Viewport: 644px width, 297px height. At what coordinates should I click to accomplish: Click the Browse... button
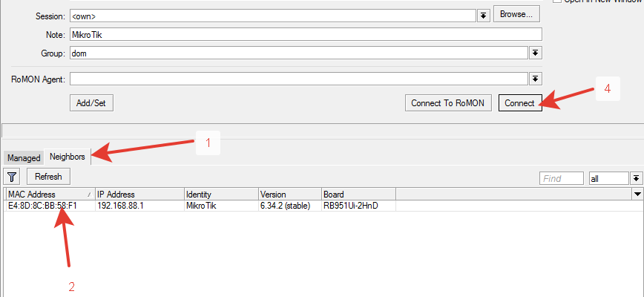coord(516,14)
